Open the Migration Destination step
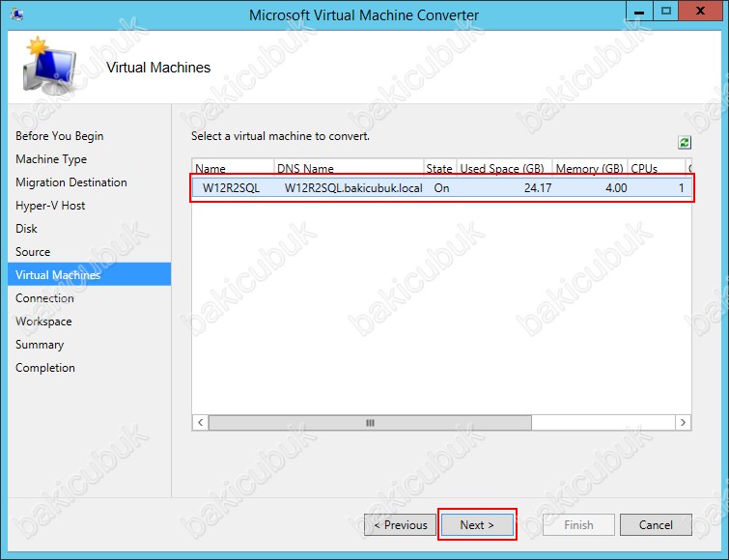 click(x=71, y=182)
